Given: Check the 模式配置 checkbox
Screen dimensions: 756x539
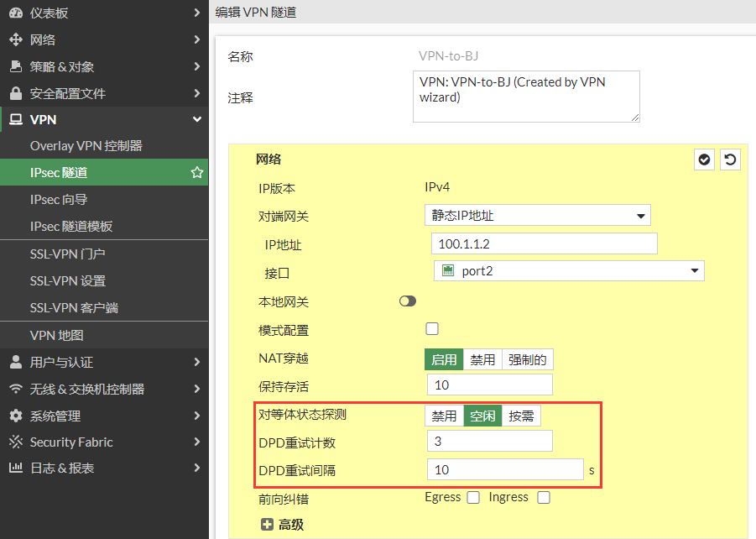Looking at the screenshot, I should [433, 328].
